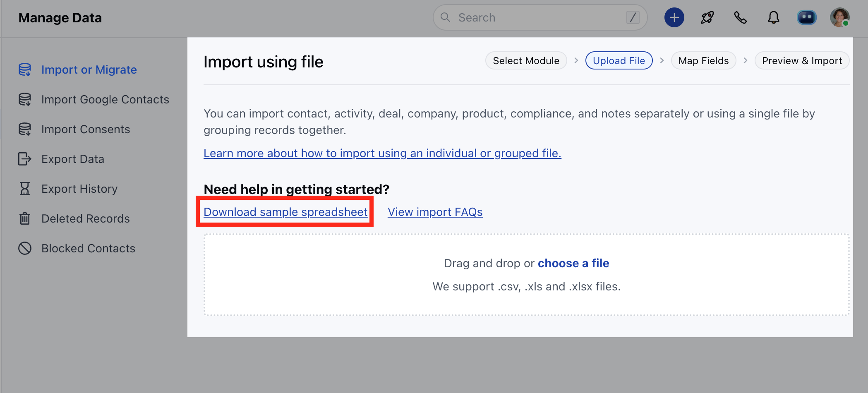Click the Blocked Contacts icon
868x393 pixels.
[25, 248]
